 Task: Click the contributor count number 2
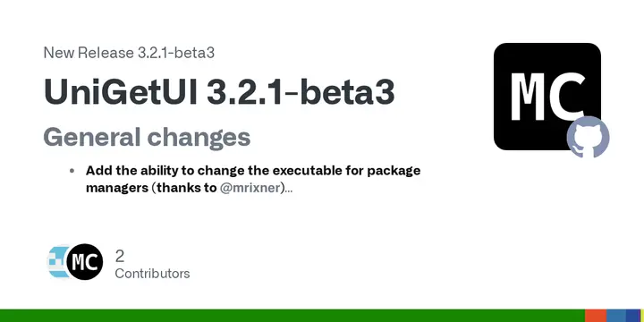(120, 257)
